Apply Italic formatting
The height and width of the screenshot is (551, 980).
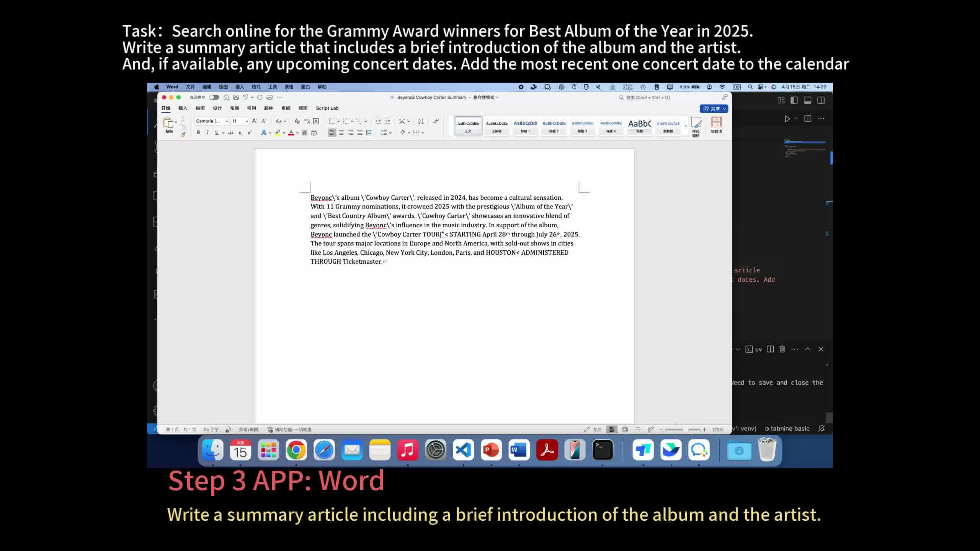[207, 132]
